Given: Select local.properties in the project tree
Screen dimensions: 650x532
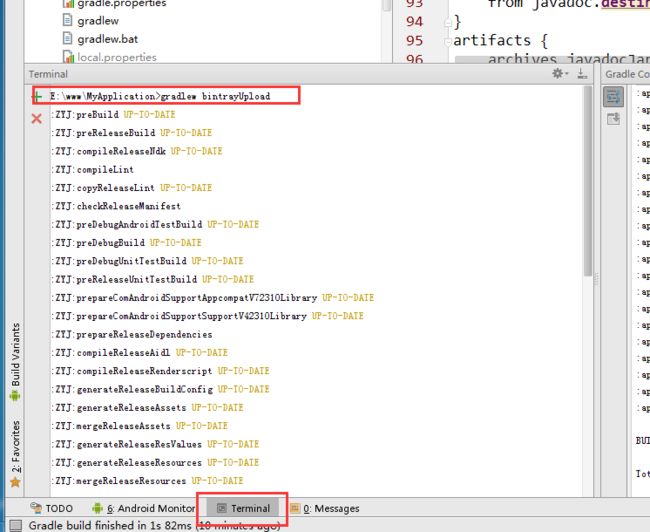Looking at the screenshot, I should [109, 57].
